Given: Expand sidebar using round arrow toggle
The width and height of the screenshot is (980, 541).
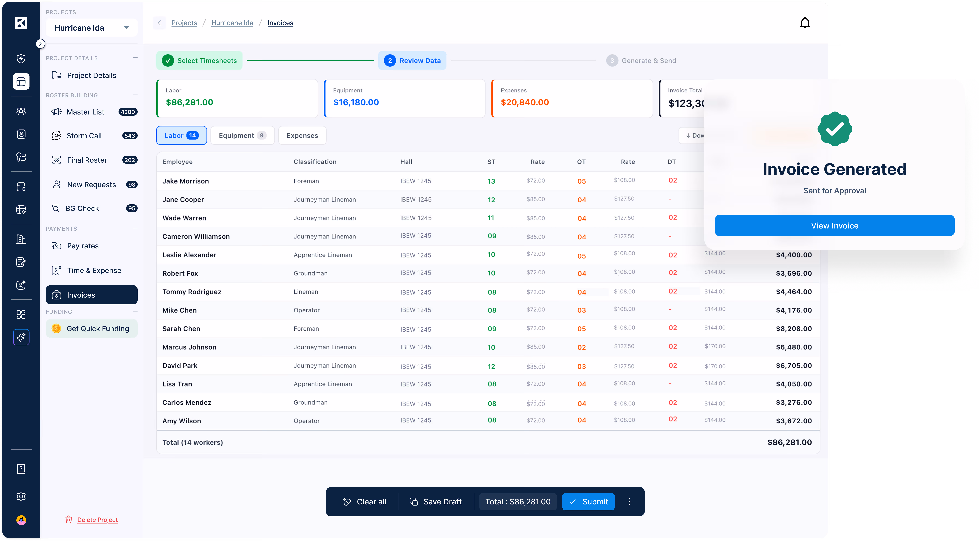Looking at the screenshot, I should coord(40,44).
